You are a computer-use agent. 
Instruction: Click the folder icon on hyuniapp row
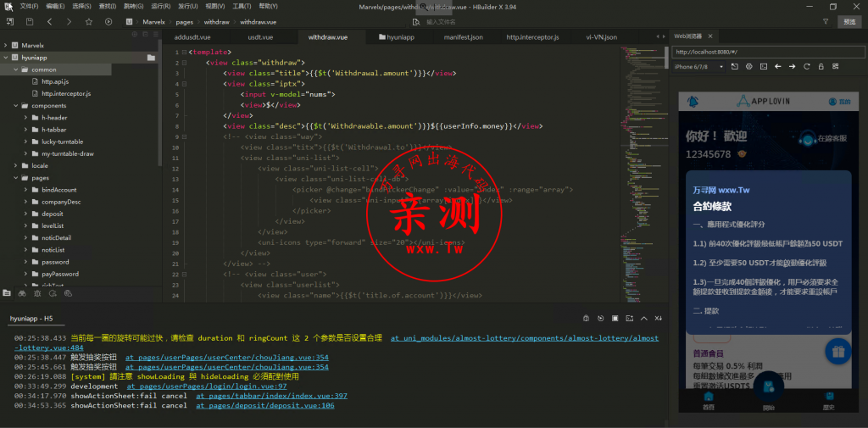[x=151, y=58]
